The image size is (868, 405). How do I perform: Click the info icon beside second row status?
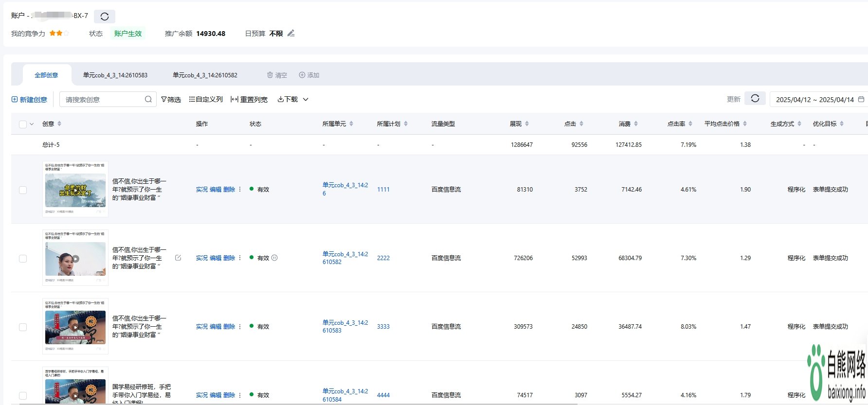pos(274,258)
